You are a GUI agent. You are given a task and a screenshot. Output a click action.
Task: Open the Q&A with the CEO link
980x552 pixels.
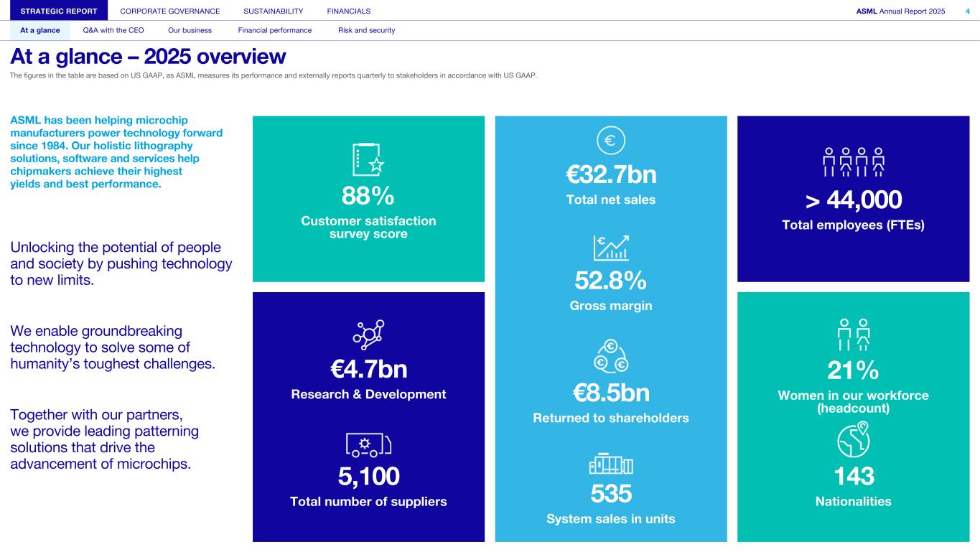coord(113,30)
